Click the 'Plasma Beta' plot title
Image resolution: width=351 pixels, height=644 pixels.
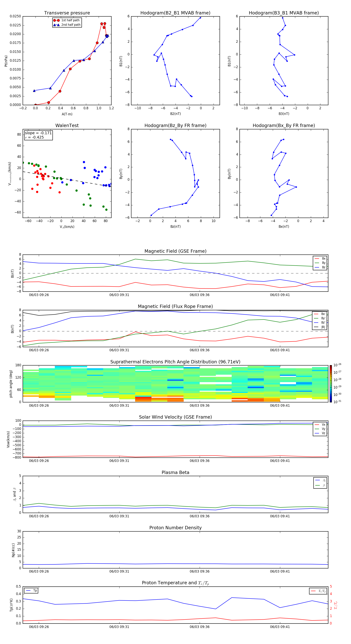tap(175, 472)
